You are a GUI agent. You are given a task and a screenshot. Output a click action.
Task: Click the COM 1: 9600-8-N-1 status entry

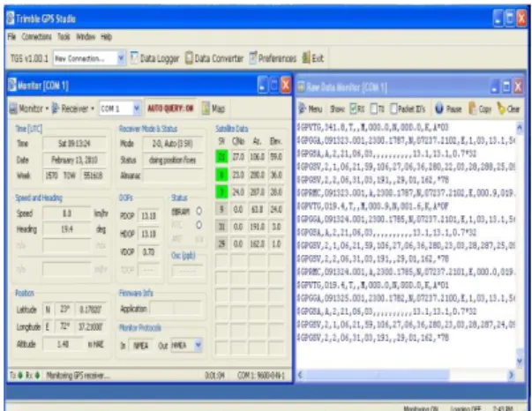point(261,376)
